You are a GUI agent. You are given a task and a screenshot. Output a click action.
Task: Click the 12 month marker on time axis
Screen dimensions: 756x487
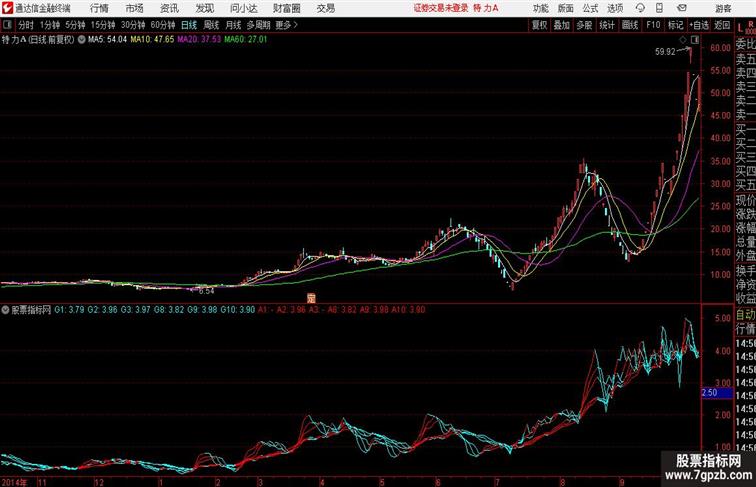pos(98,482)
